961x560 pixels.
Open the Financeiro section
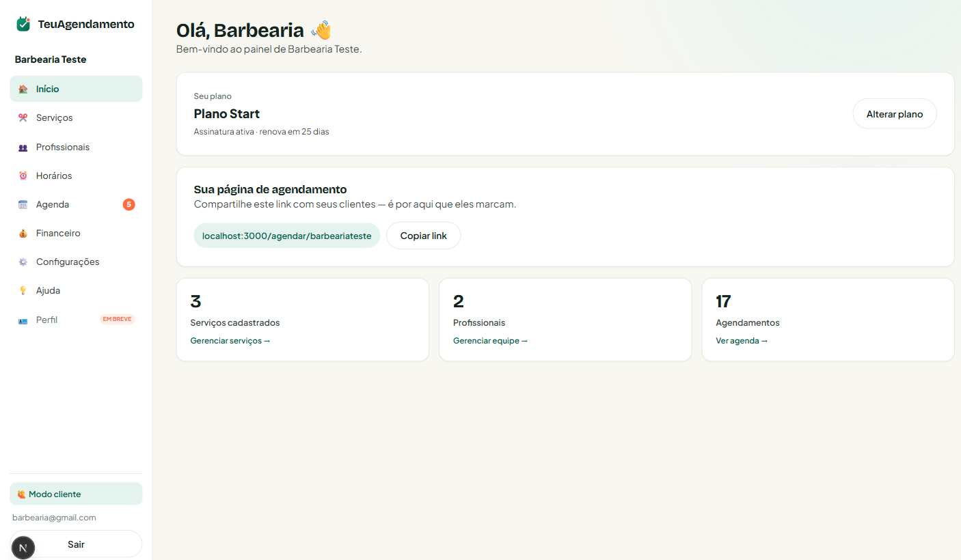(76, 233)
